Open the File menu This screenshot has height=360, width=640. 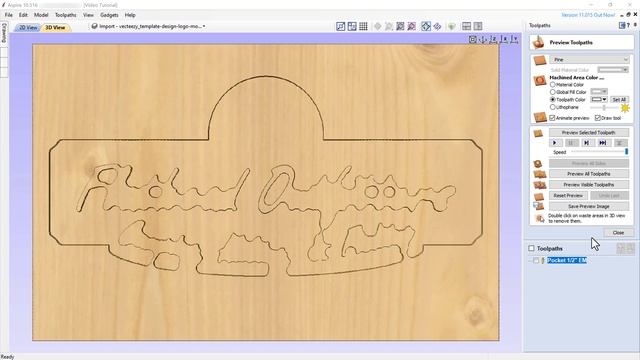[9, 15]
